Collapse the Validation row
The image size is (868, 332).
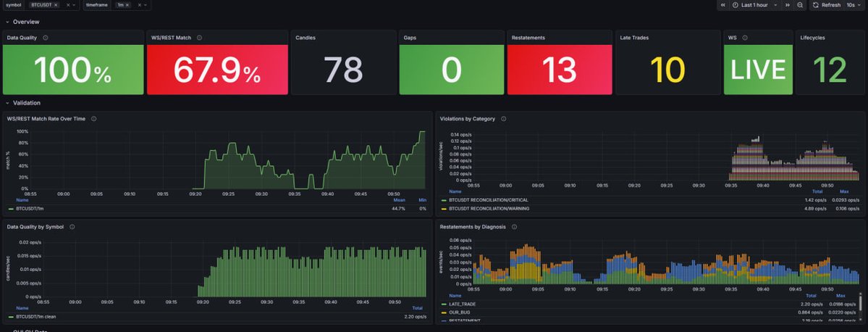coord(7,102)
